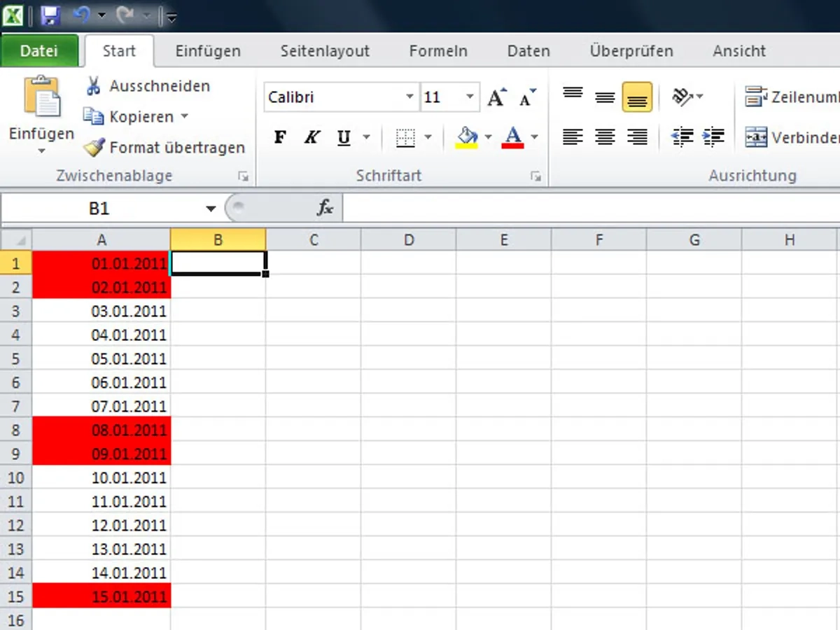Click the Redo arrow icon
This screenshot has width=840, height=630.
[125, 15]
